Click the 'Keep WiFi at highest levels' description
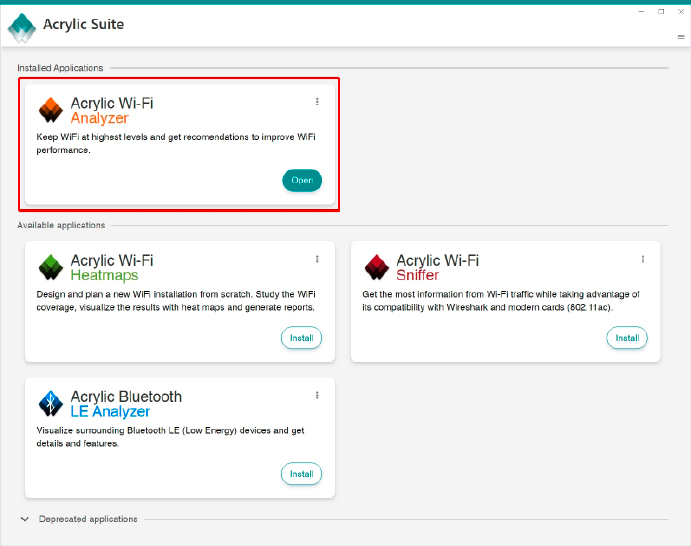 pyautogui.click(x=176, y=143)
